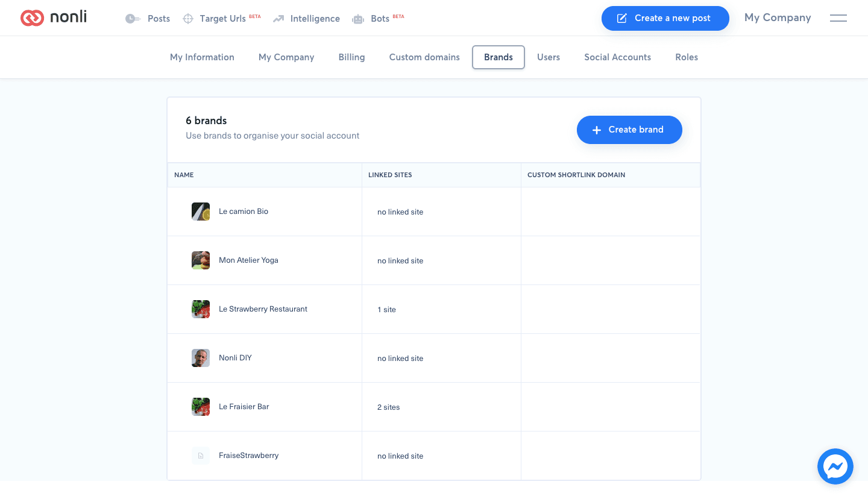Click the Mon Atelier Yoga brand thumbnail
Viewport: 868px width, 499px height.
pyautogui.click(x=201, y=260)
